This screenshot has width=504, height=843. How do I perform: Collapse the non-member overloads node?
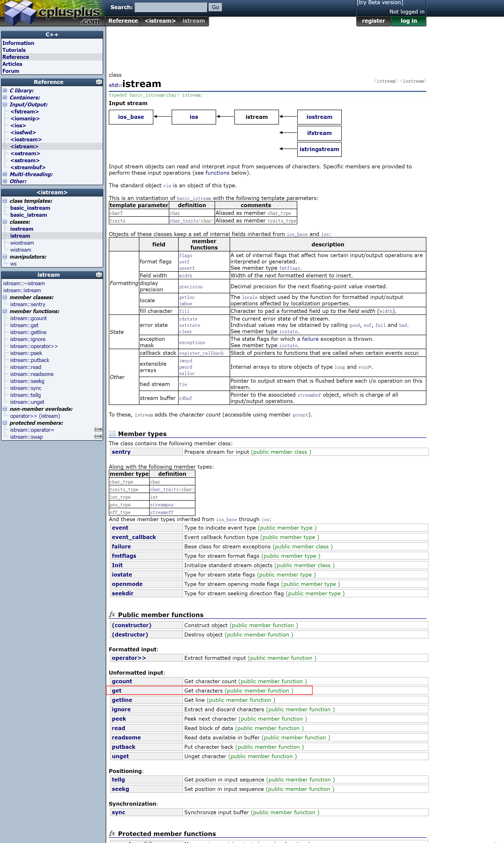pos(5,409)
